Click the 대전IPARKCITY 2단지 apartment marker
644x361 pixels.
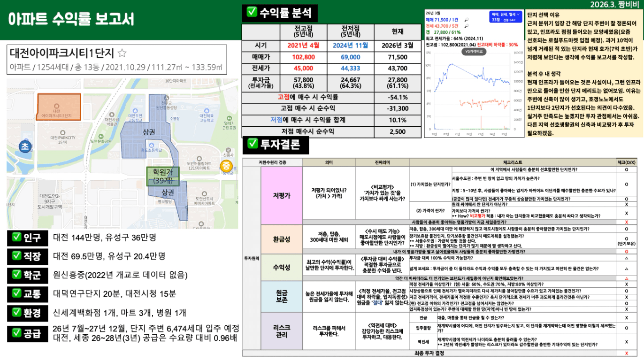pos(63,132)
